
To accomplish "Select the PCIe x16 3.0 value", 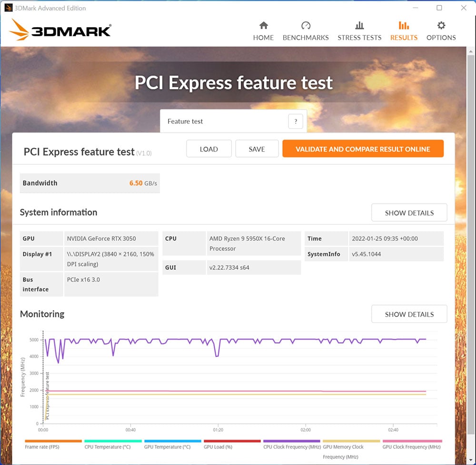I will (x=83, y=280).
